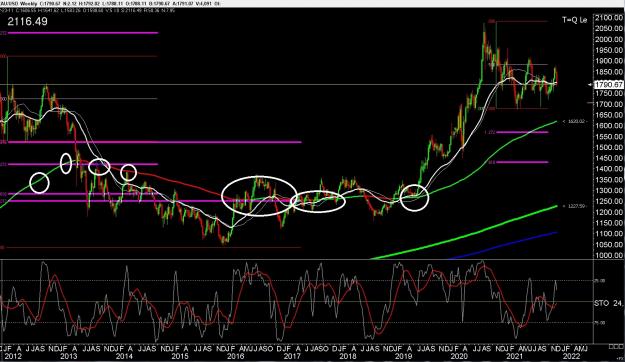Click 1050.00 on the price axis
This screenshot has height=362, width=625.
609,244
